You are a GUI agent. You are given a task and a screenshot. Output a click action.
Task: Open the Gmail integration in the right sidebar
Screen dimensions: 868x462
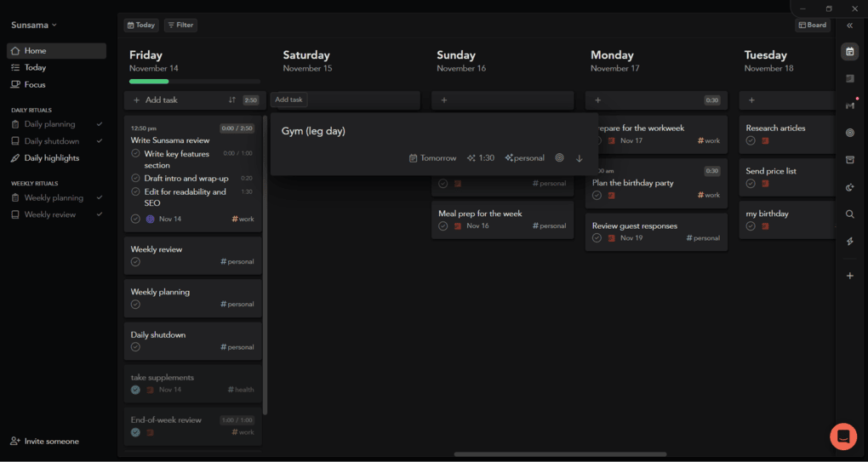click(x=849, y=106)
